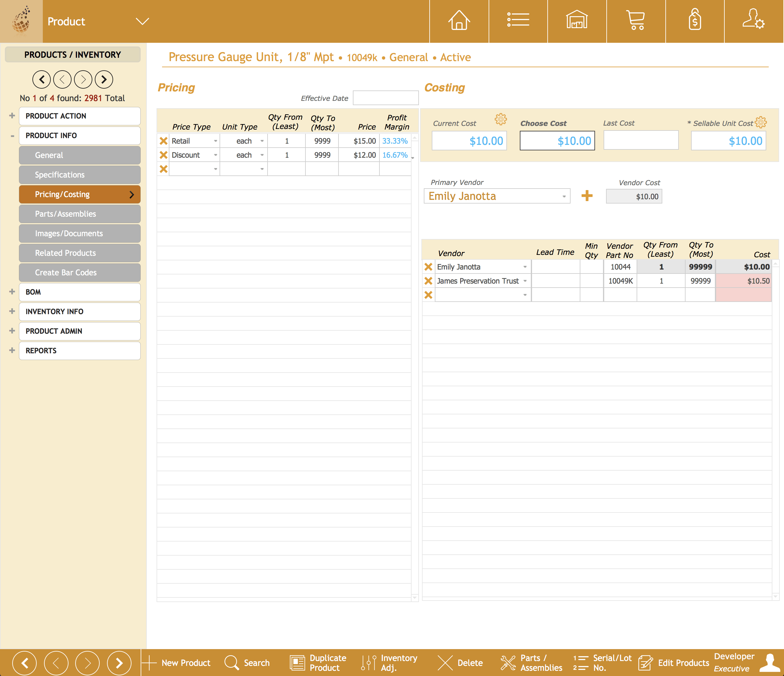Click the 16.67% profit margin value
Screen dimensions: 784x676
tap(395, 155)
